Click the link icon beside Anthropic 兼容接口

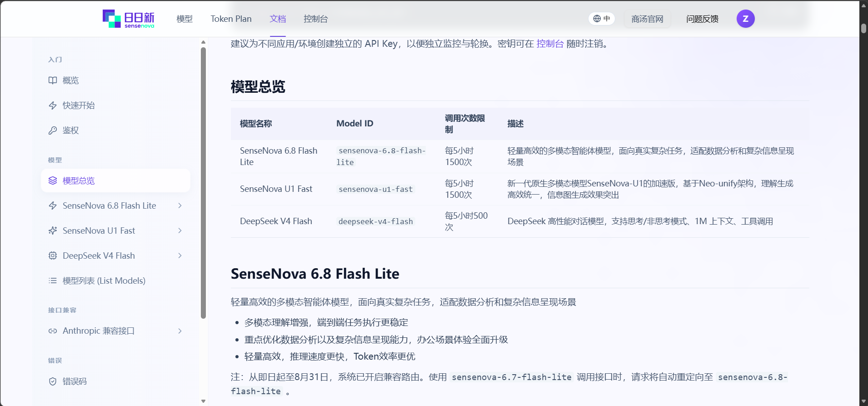pos(53,331)
